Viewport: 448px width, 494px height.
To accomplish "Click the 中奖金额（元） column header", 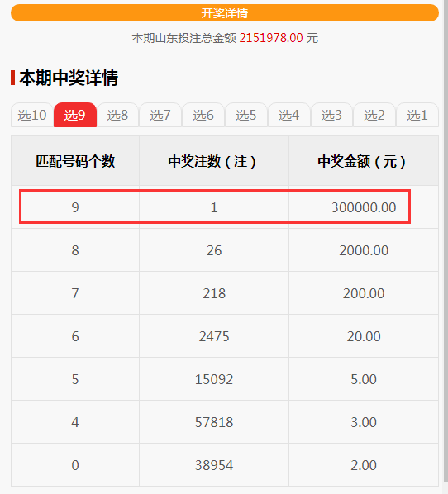I will [x=364, y=161].
